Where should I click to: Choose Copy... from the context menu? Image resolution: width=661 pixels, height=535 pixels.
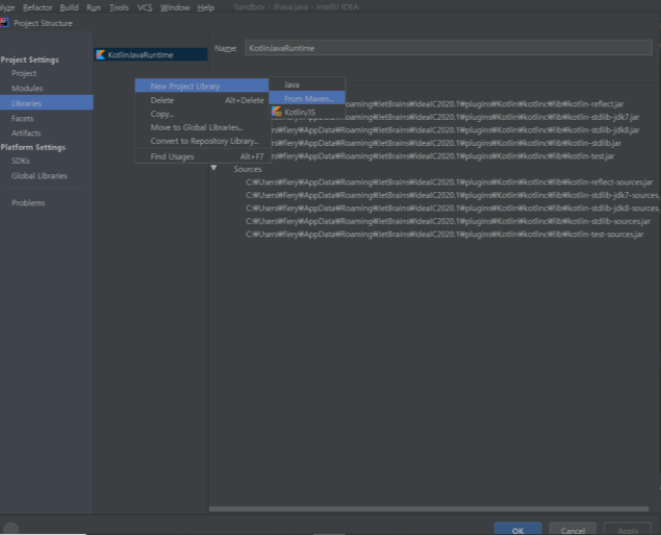(x=202, y=114)
